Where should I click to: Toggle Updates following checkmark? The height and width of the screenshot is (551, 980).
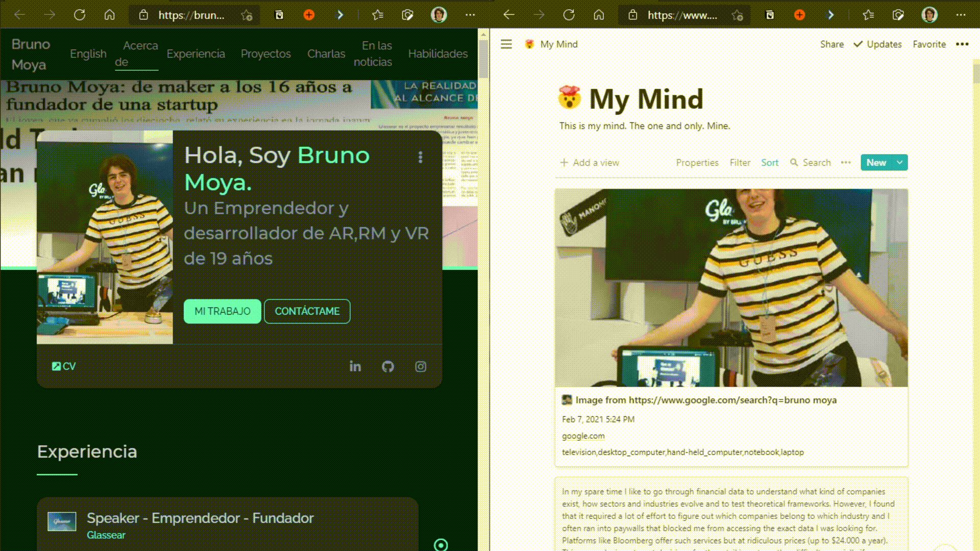pos(877,44)
